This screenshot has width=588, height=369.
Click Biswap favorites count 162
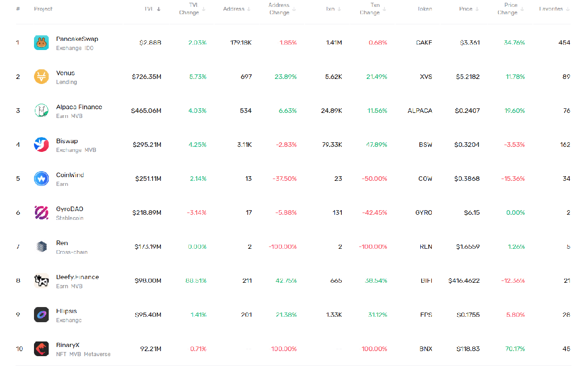(x=565, y=145)
